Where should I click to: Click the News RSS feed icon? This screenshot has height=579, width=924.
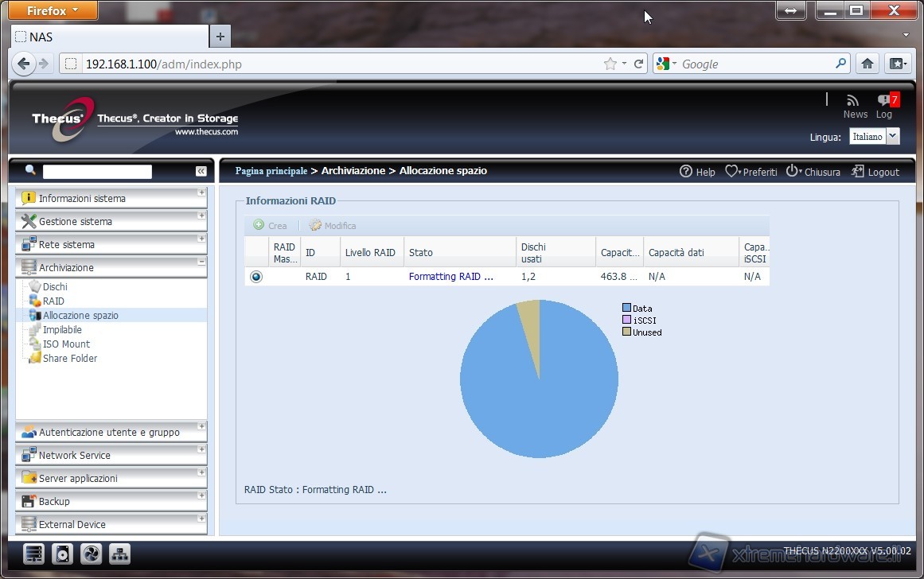[853, 100]
